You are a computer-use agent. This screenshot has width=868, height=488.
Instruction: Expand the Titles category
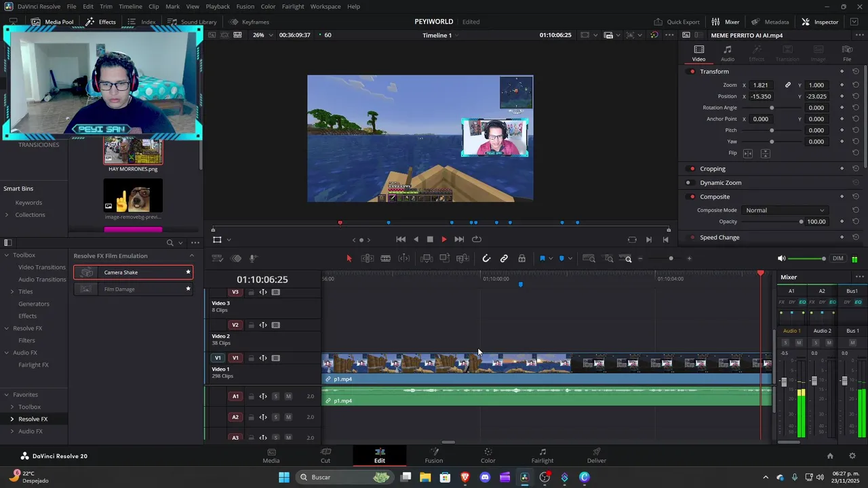tap(12, 291)
